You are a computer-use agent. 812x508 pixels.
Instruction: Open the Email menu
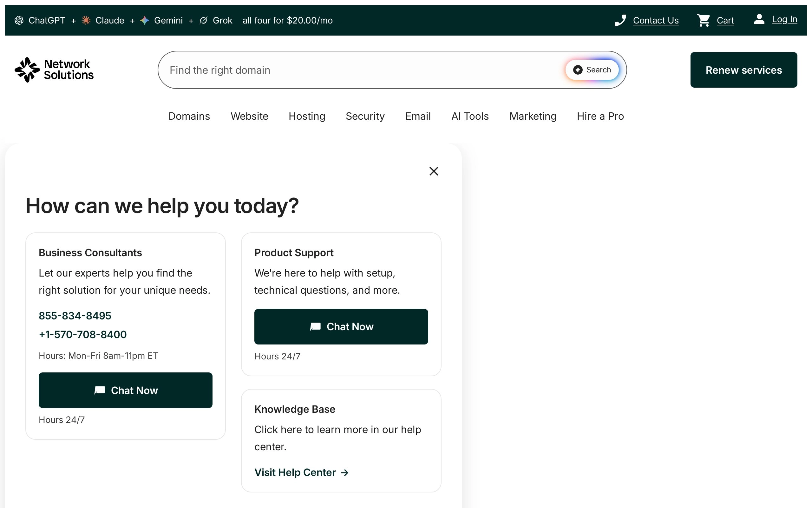tap(418, 116)
